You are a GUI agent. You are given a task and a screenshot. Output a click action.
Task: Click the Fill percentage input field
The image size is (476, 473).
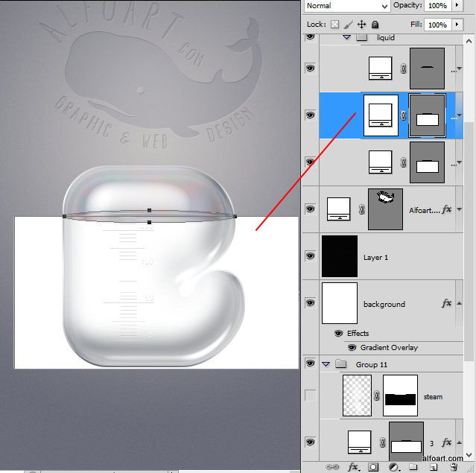click(437, 25)
